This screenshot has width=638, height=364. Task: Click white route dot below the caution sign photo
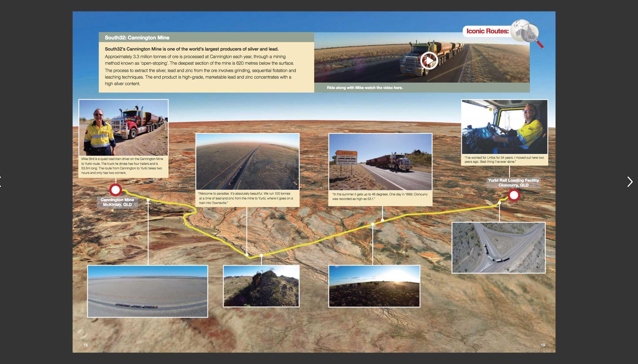pyautogui.click(x=382, y=220)
